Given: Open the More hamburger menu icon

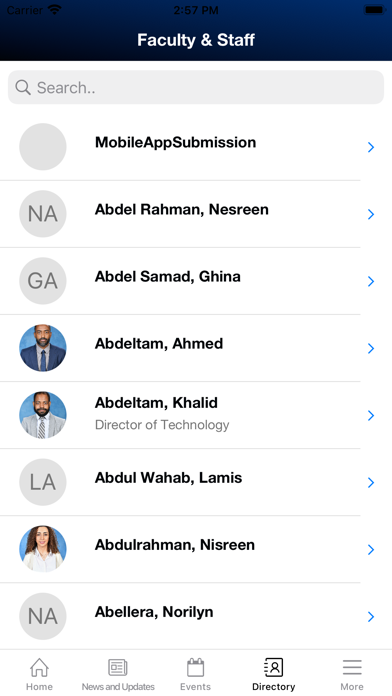Looking at the screenshot, I should pyautogui.click(x=352, y=667).
